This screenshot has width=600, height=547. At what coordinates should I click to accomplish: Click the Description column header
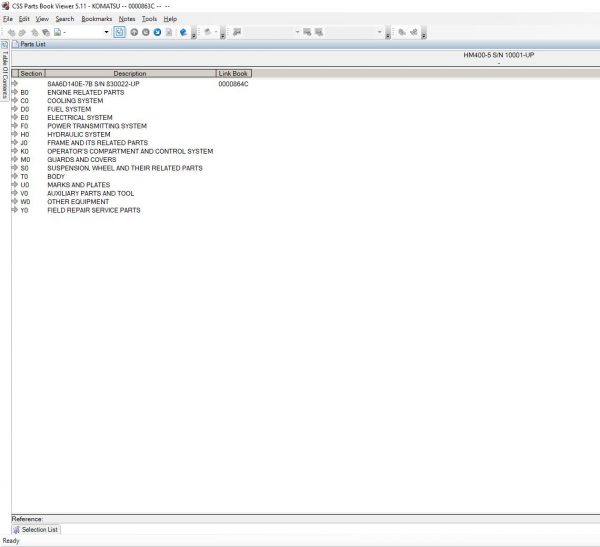130,73
